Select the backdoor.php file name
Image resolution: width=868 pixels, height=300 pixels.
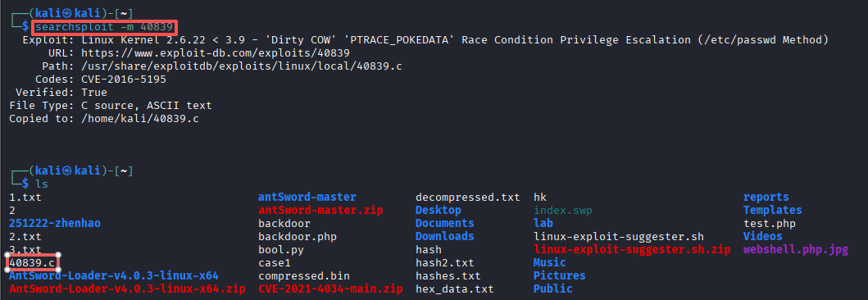(298, 236)
